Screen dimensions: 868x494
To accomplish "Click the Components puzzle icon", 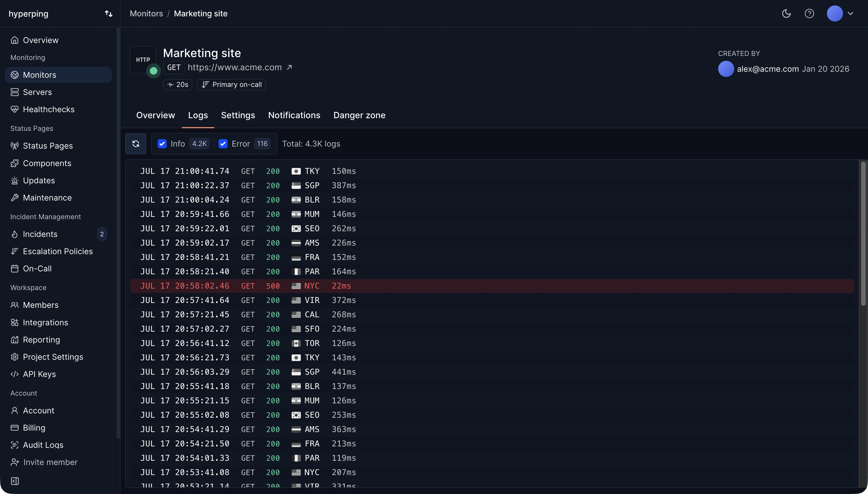I will tap(15, 163).
